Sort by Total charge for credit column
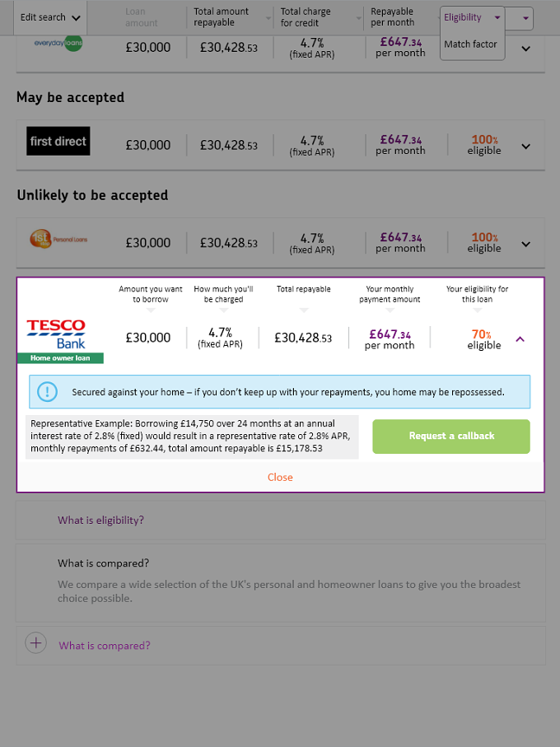Image resolution: width=560 pixels, height=747 pixels. point(320,17)
